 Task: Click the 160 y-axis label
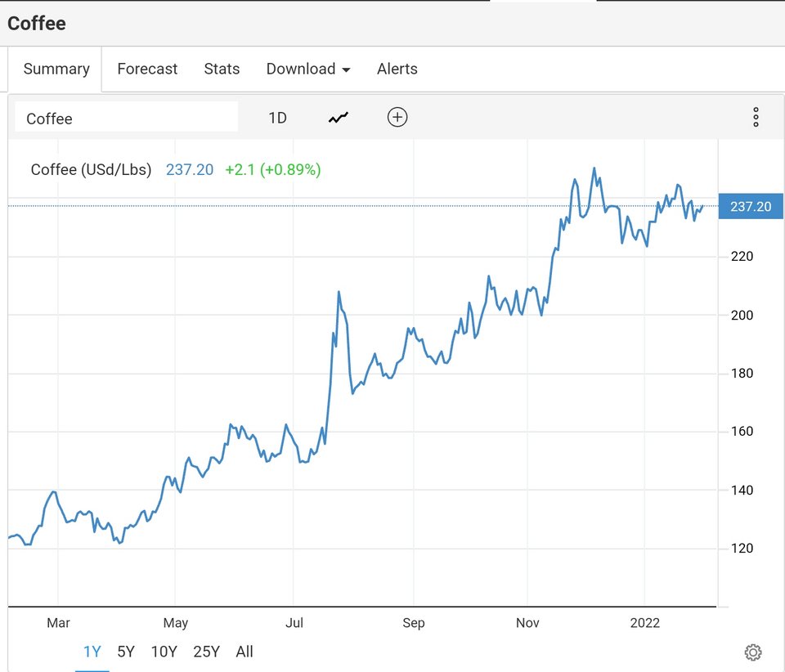(x=742, y=432)
